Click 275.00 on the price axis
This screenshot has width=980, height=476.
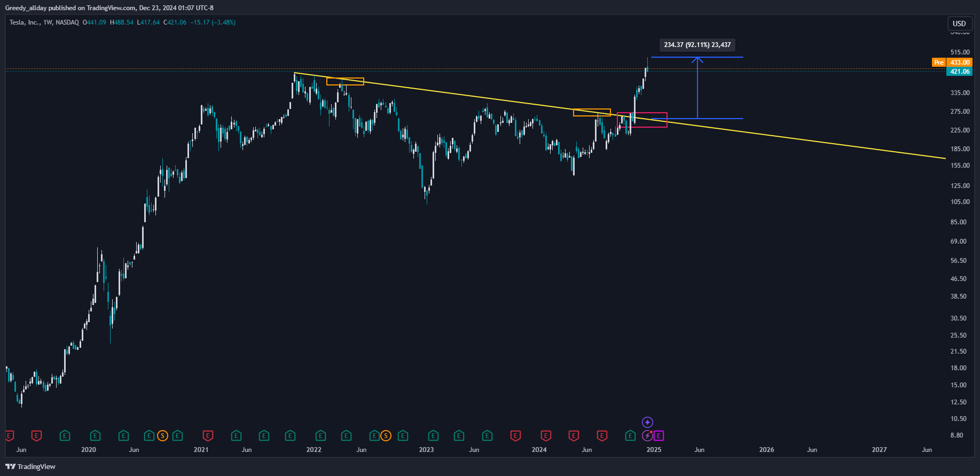960,112
